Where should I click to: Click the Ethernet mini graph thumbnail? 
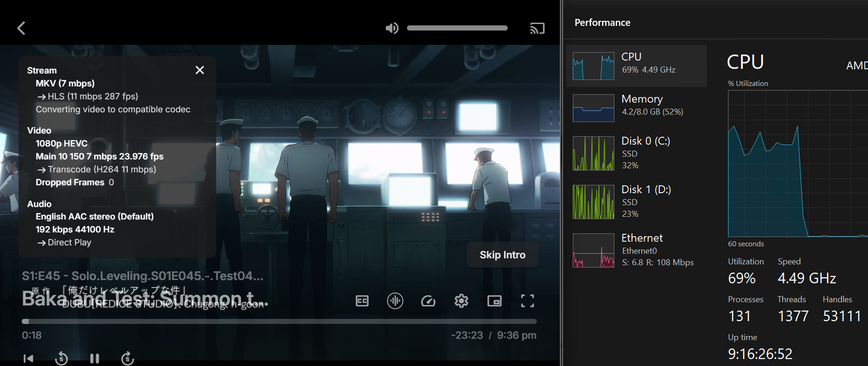594,250
